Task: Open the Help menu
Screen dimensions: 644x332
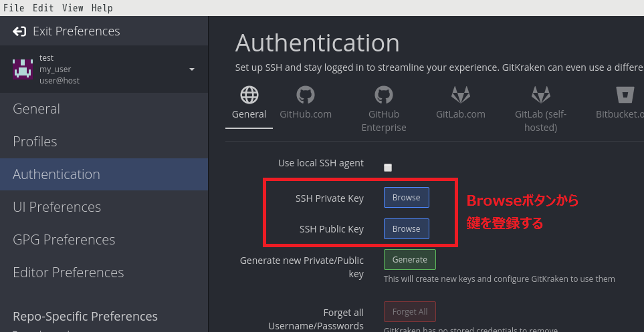Action: 102,8
